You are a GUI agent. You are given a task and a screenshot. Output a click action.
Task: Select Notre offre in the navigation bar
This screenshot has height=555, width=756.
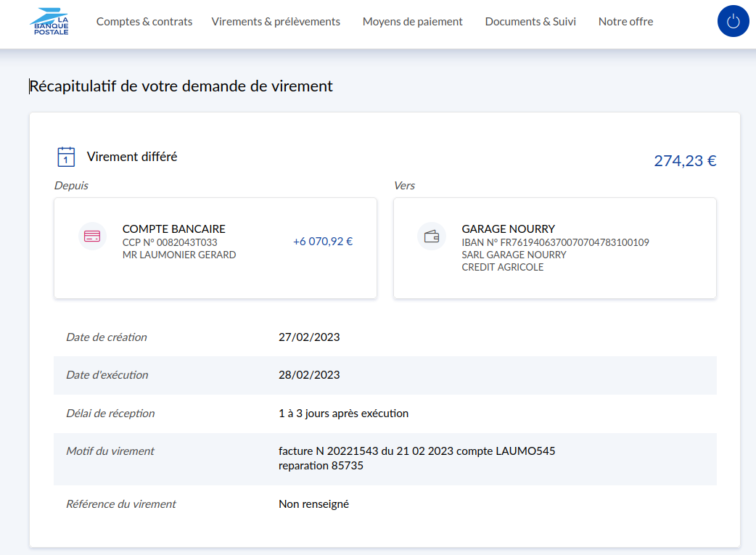(625, 22)
